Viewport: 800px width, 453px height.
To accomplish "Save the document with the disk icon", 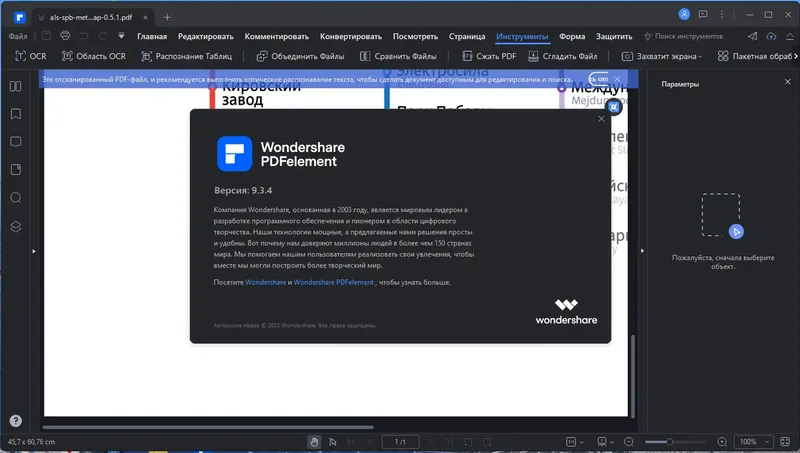I will click(x=46, y=36).
